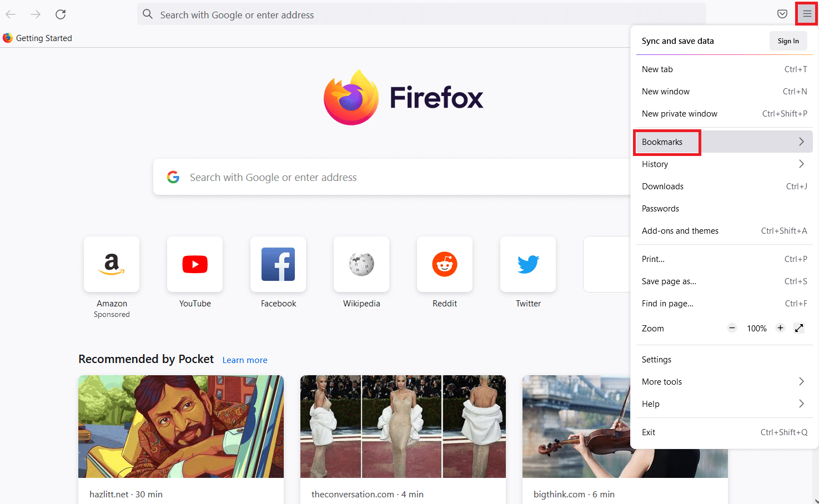Image resolution: width=819 pixels, height=504 pixels.
Task: Click Sync and save data
Action: pos(677,41)
